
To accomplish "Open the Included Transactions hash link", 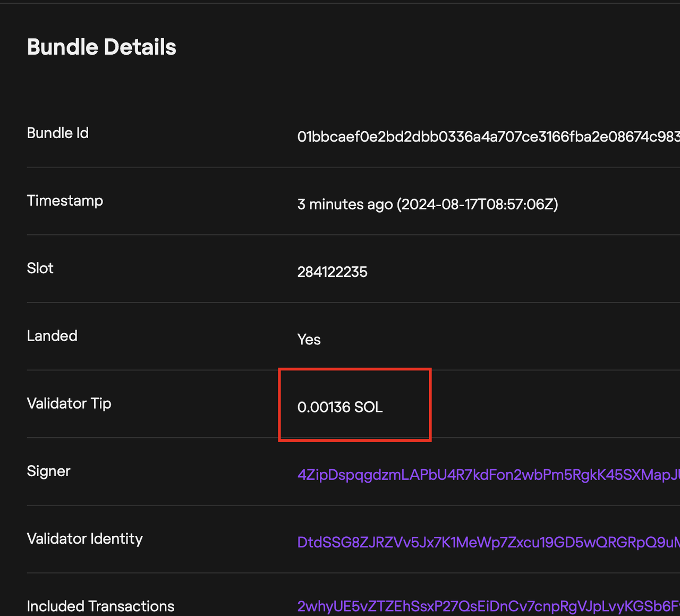I will coord(488,606).
